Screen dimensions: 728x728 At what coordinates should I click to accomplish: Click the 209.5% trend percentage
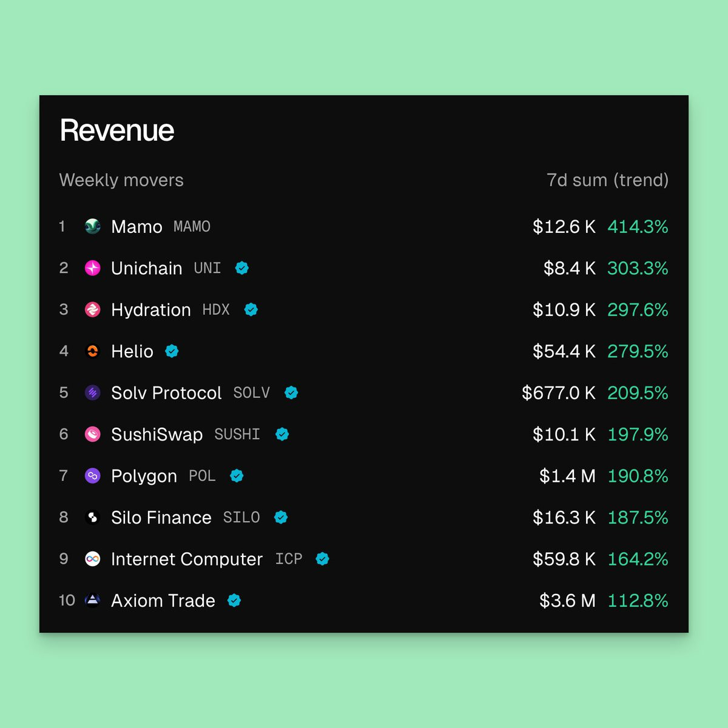638,393
